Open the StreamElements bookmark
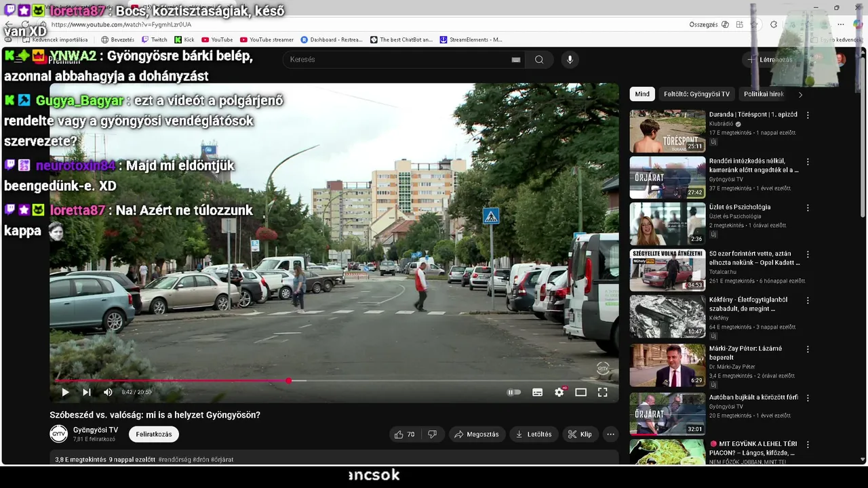The width and height of the screenshot is (868, 488). pos(471,40)
